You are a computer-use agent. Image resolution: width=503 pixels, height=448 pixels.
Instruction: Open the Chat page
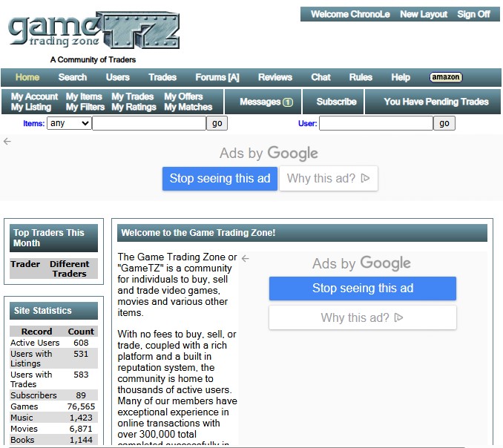320,77
